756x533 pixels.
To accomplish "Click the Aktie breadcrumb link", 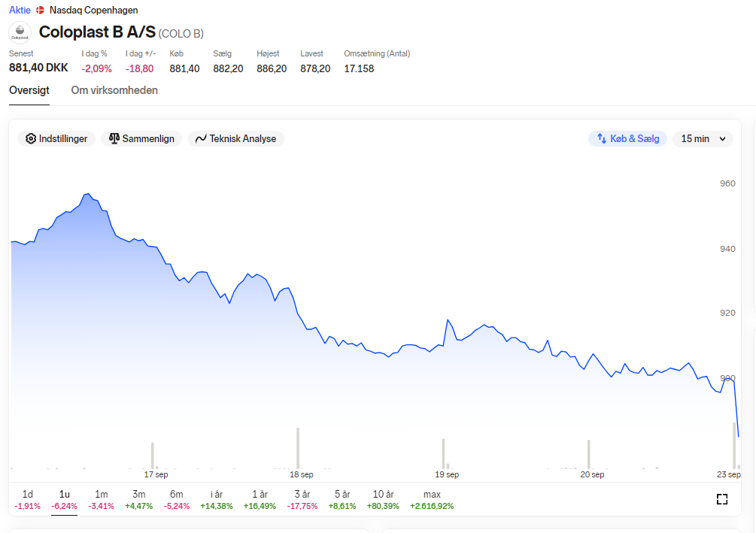I will pos(20,10).
